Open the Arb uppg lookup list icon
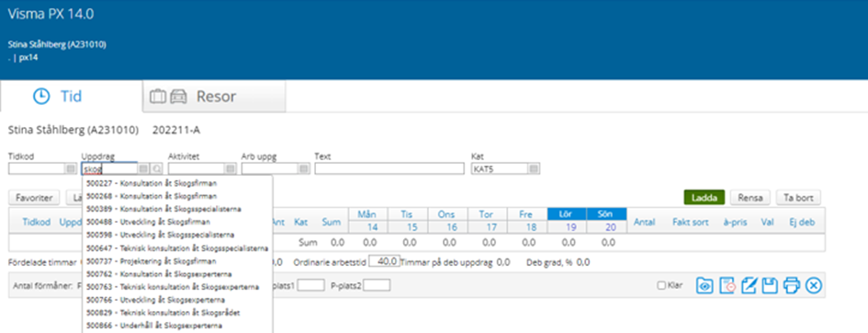This screenshot has width=868, height=333. tap(303, 169)
